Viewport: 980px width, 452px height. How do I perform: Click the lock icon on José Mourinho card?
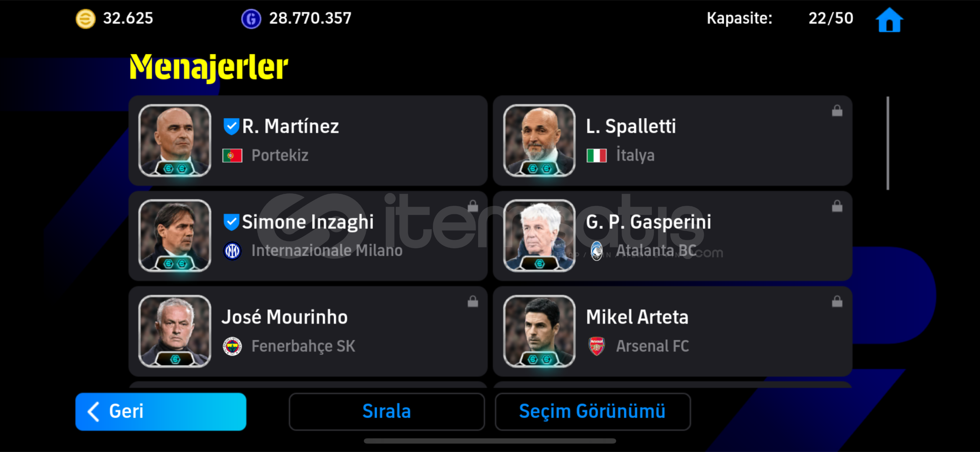[x=473, y=301]
